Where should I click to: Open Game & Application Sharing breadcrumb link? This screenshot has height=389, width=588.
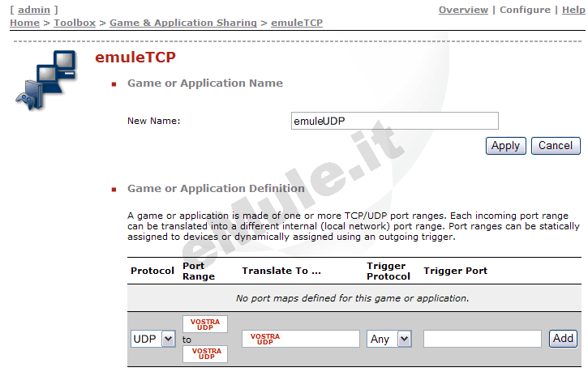(x=182, y=23)
